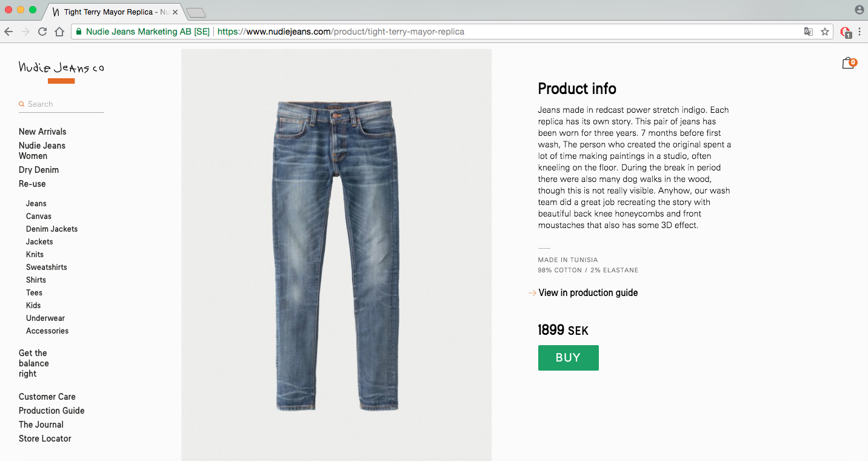Screen dimensions: 868x461
Task: Click the search magnifier icon in sidebar
Action: tap(22, 104)
